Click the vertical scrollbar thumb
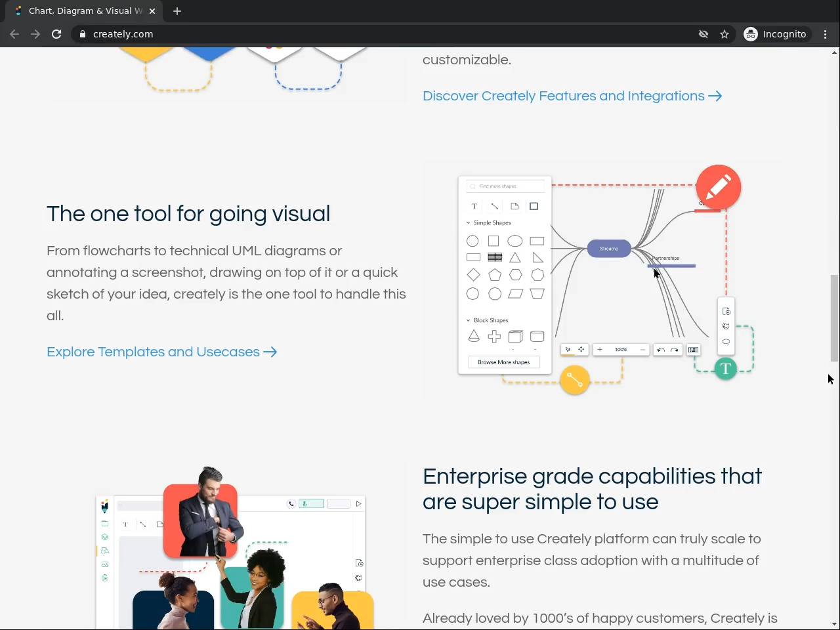The image size is (840, 630). tap(835, 318)
